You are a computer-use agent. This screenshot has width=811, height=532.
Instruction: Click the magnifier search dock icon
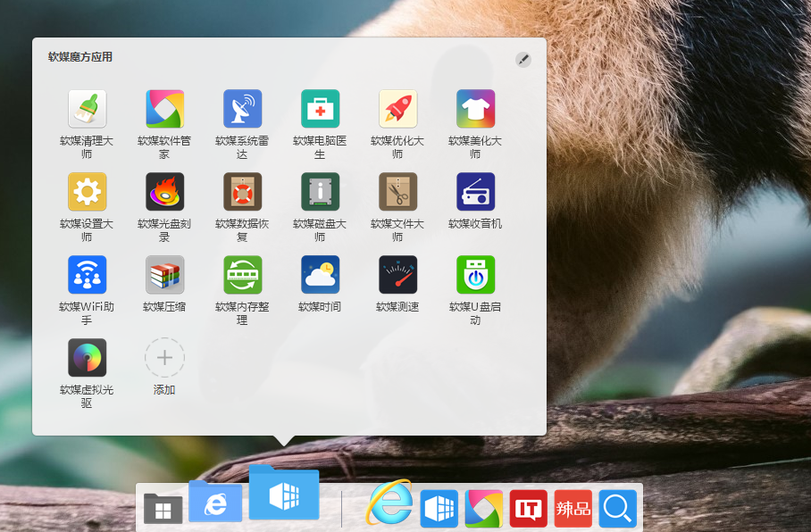(x=617, y=509)
